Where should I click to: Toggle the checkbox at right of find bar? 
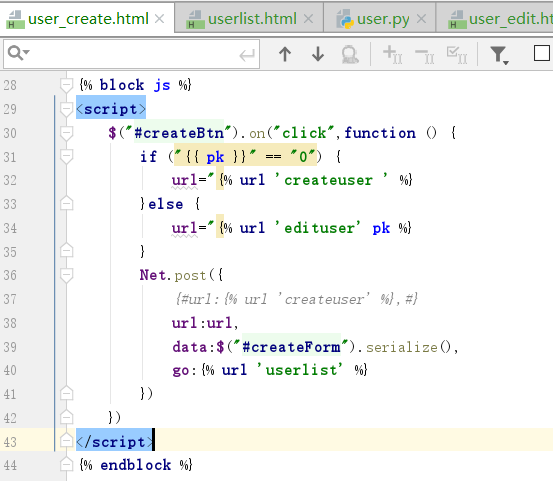coord(542,53)
